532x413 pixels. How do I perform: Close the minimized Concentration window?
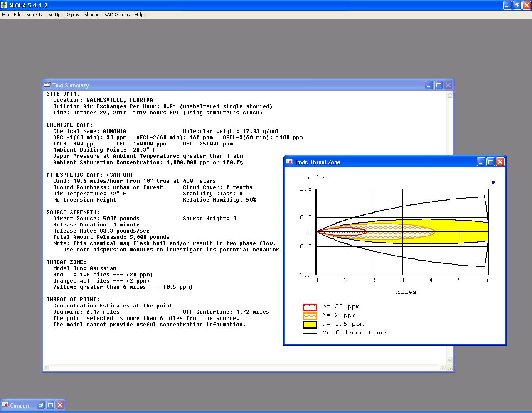click(60, 405)
